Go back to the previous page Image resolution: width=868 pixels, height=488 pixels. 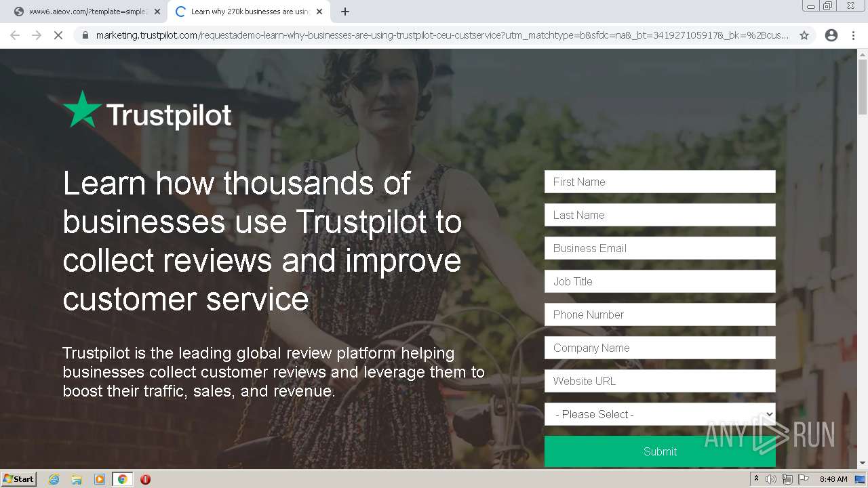pos(15,35)
